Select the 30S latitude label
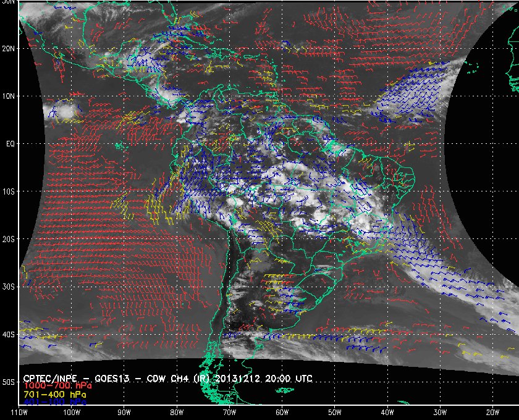519x420 pixels. click(8, 287)
